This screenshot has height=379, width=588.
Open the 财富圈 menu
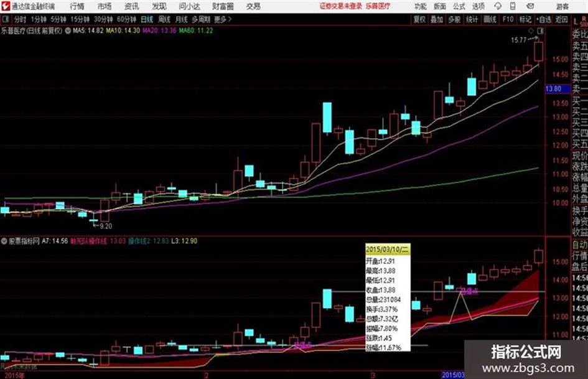tap(223, 6)
